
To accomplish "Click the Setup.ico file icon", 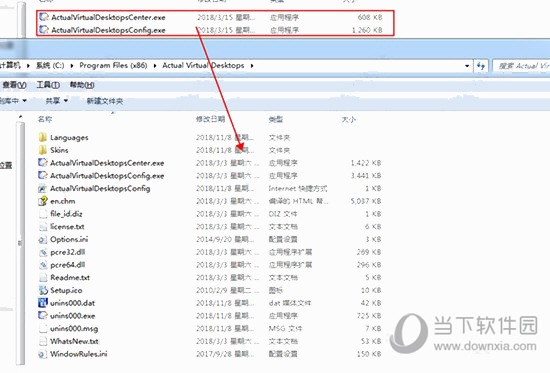I will pyautogui.click(x=42, y=290).
